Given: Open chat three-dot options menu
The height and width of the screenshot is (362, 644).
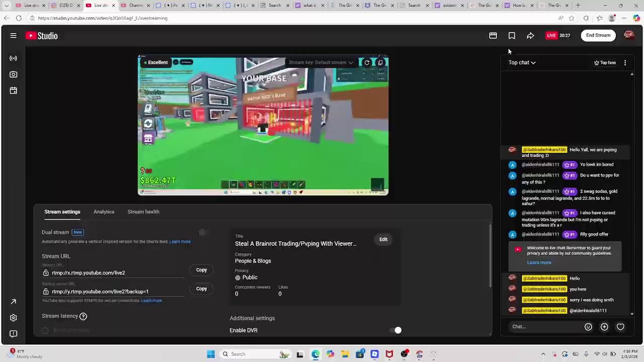Looking at the screenshot, I should click(625, 63).
